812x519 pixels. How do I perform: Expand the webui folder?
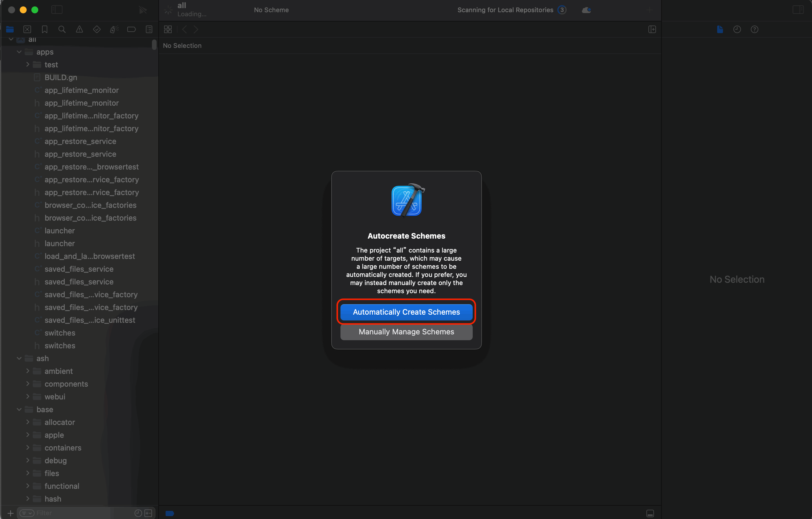(x=28, y=397)
